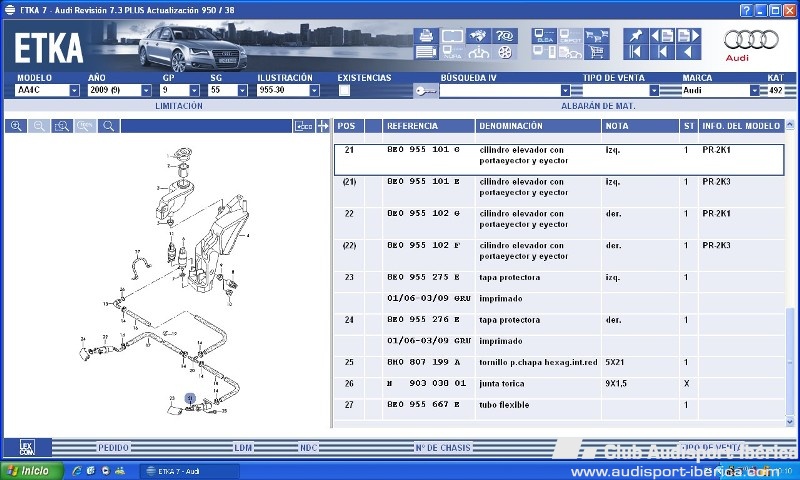Screen dimensions: 800x480
Task: Click the LDM button in the bottom bar
Action: point(243,448)
